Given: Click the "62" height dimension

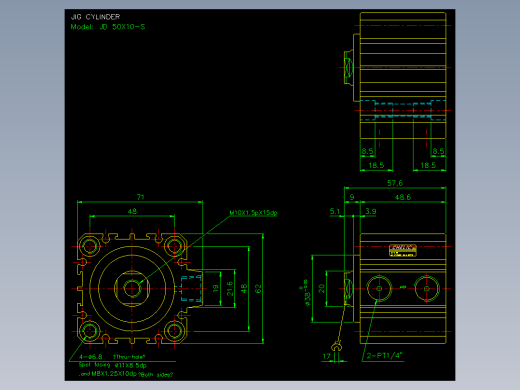Looking at the screenshot, I should click(x=258, y=289).
